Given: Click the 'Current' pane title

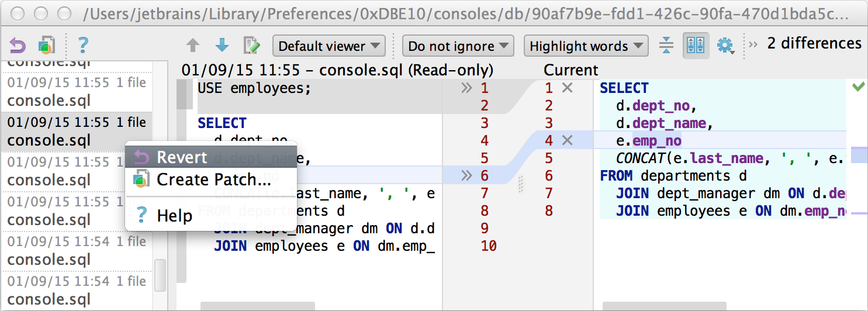Looking at the screenshot, I should point(571,70).
